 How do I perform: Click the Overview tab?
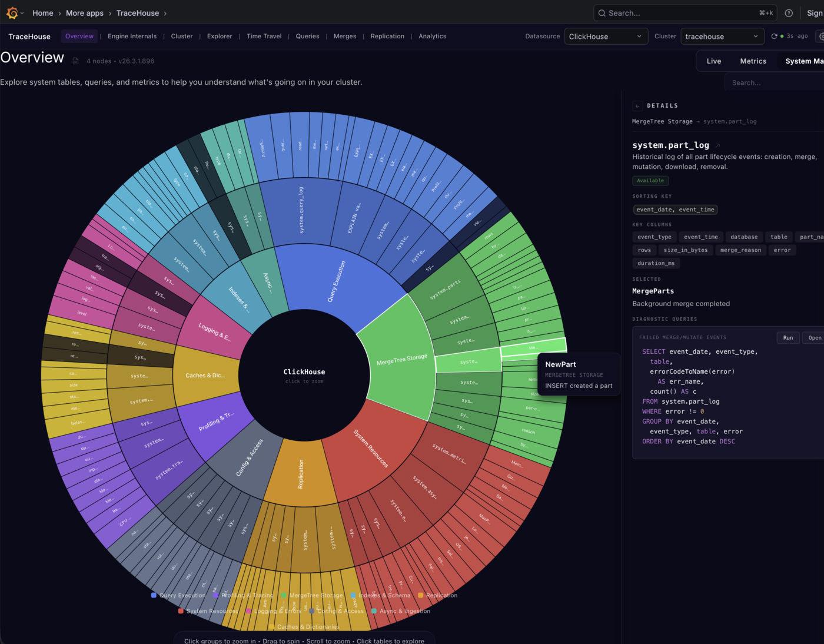tap(79, 36)
